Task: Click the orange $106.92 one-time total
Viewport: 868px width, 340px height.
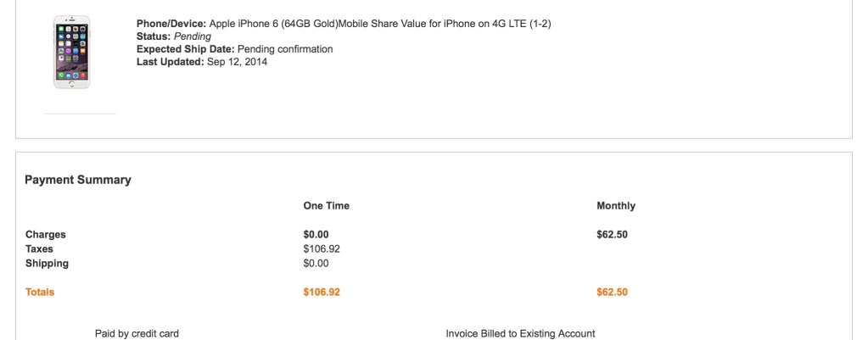Action: click(x=321, y=293)
